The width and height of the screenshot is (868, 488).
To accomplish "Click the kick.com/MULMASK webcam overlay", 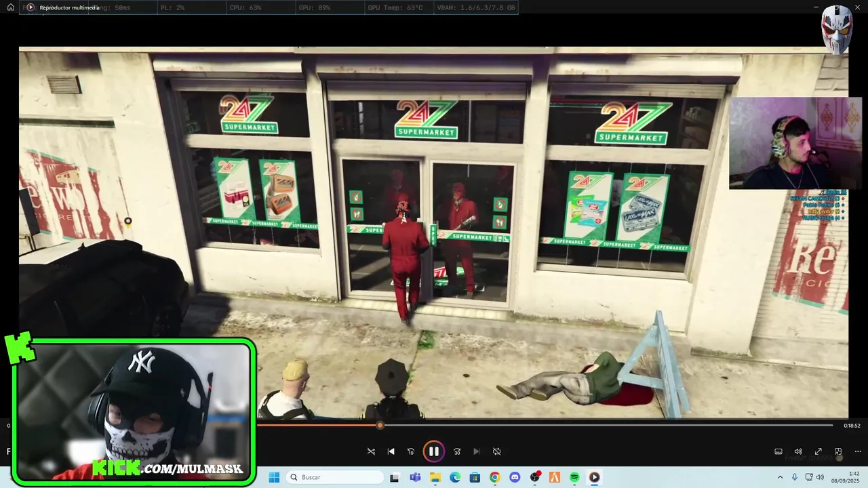I will pyautogui.click(x=134, y=412).
